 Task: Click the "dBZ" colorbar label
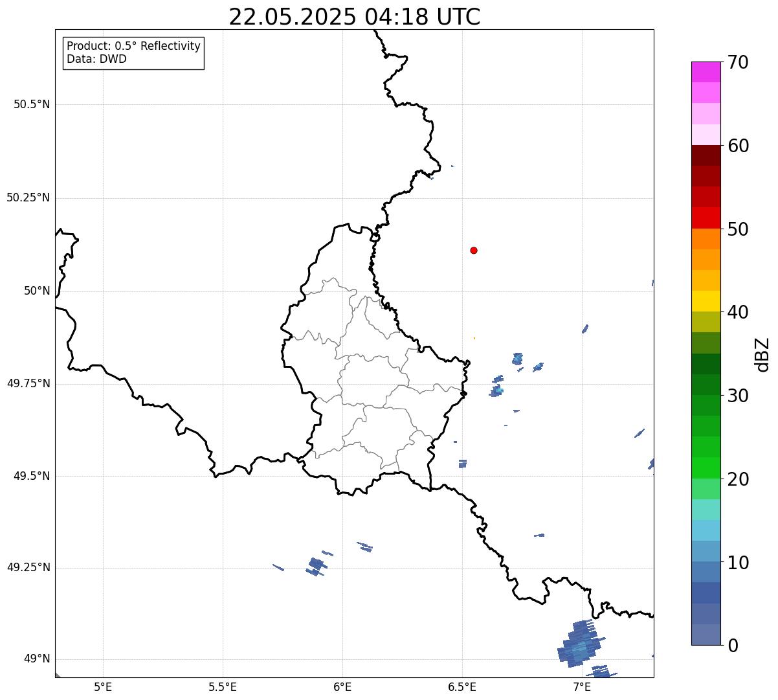(762, 354)
